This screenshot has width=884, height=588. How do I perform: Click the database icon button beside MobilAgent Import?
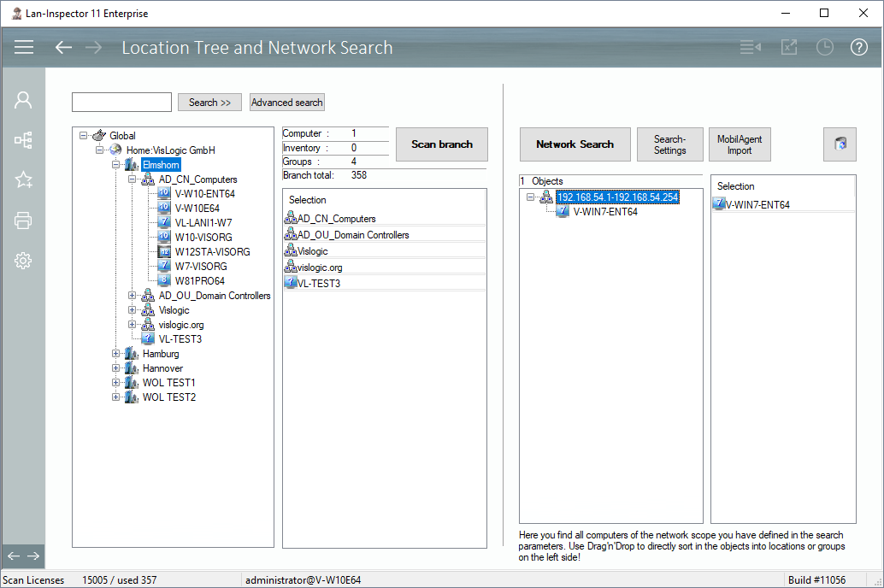point(840,144)
